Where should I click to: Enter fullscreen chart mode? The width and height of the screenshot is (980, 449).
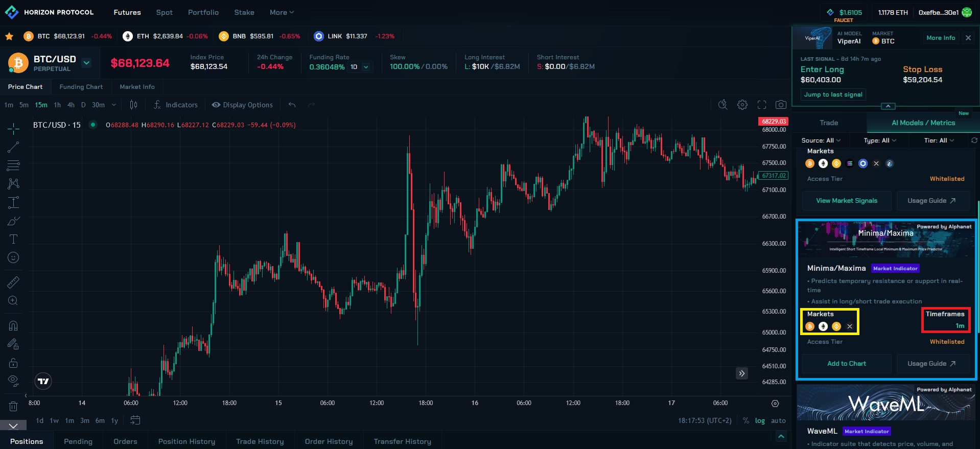(762, 105)
